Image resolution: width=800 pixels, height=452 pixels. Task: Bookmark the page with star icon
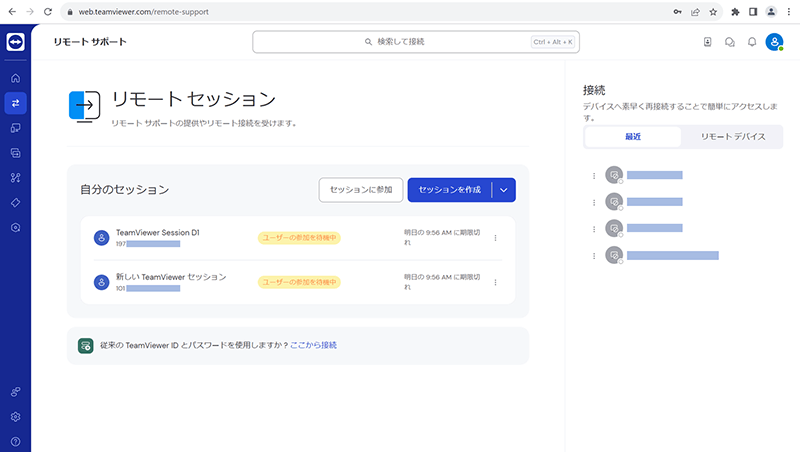click(x=713, y=12)
